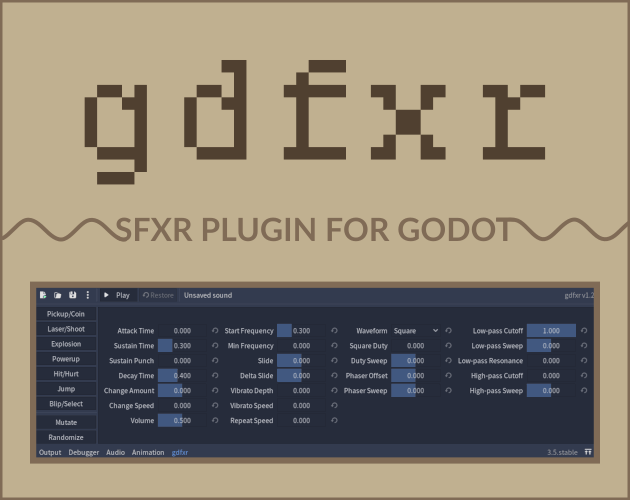Viewport: 630px width, 500px height.
Task: Reset the Low-pass Sweep value
Action: pos(584,346)
